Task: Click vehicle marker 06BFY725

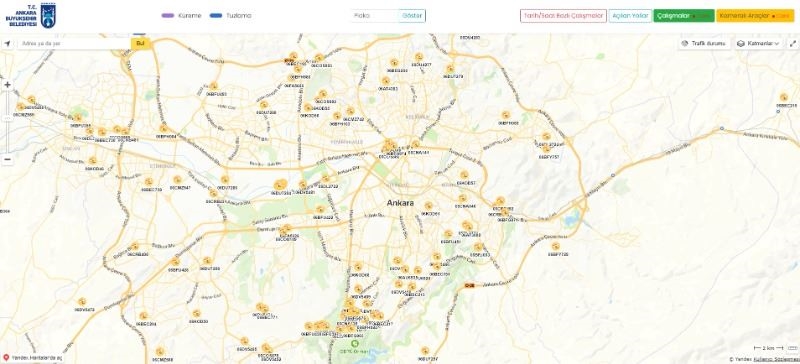Action: tap(555, 246)
